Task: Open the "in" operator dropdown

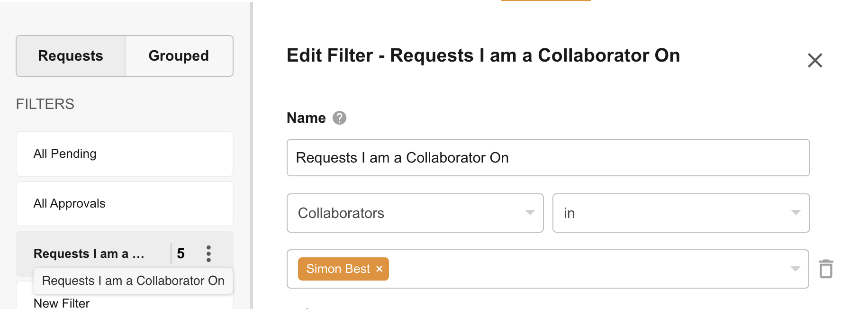Action: (680, 213)
